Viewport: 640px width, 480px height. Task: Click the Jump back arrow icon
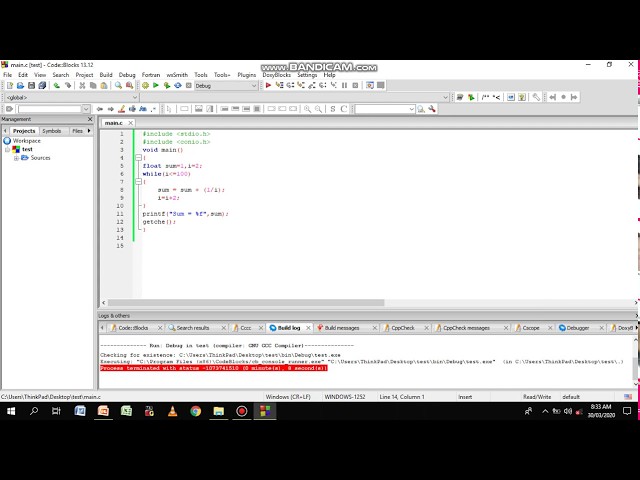coord(100,109)
